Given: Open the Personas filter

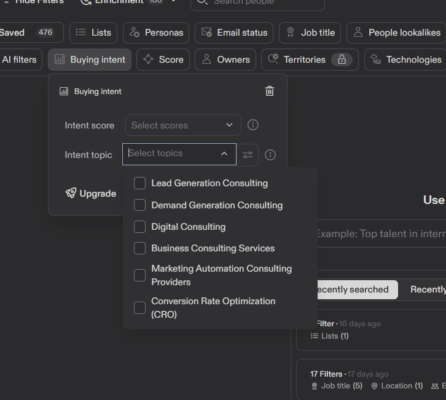Looking at the screenshot, I should [x=156, y=33].
